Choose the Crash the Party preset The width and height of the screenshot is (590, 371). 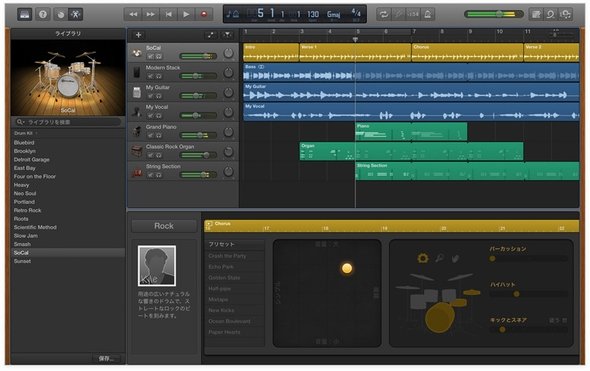(227, 256)
